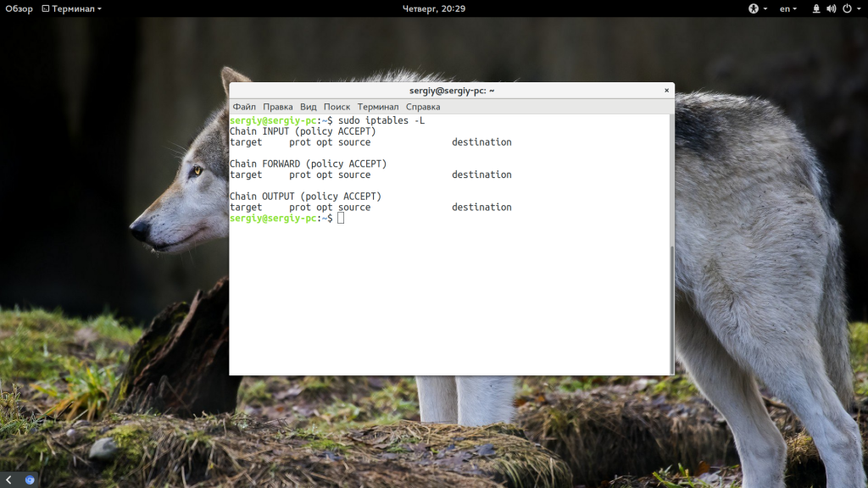Open the Файл menu
This screenshot has height=488, width=868.
pyautogui.click(x=244, y=107)
